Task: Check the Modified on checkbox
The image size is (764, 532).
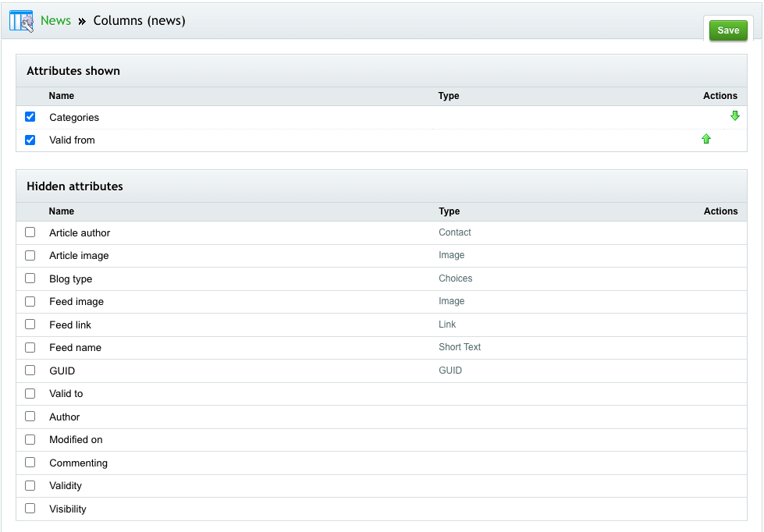Action: coord(30,439)
